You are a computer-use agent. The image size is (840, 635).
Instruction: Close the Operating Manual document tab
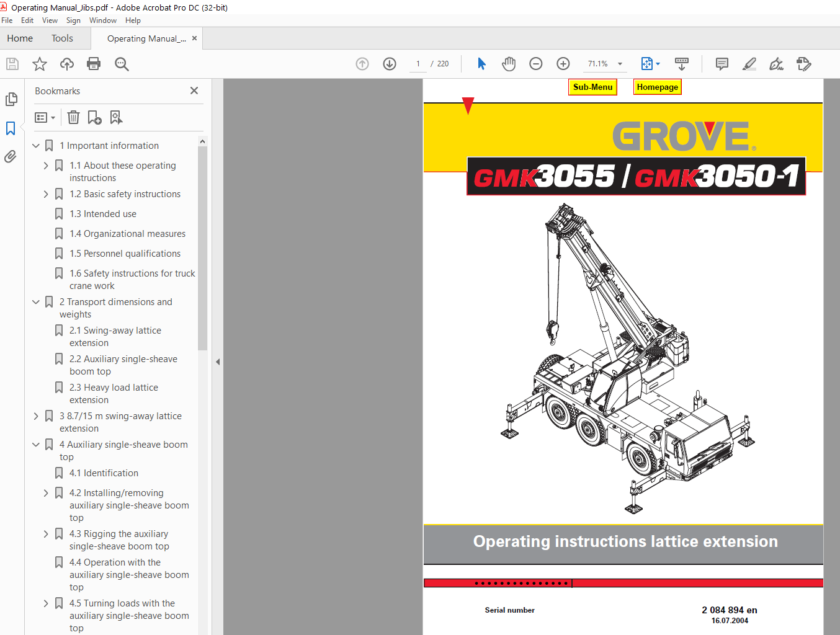(x=194, y=38)
